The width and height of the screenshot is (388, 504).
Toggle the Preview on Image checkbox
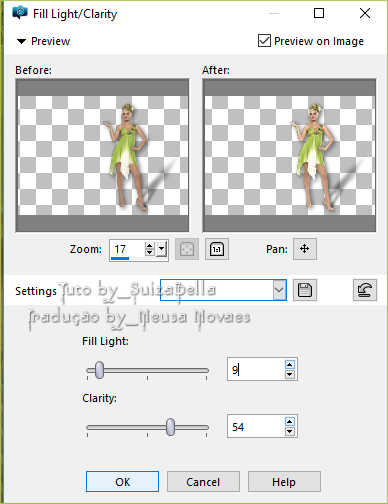[264, 41]
